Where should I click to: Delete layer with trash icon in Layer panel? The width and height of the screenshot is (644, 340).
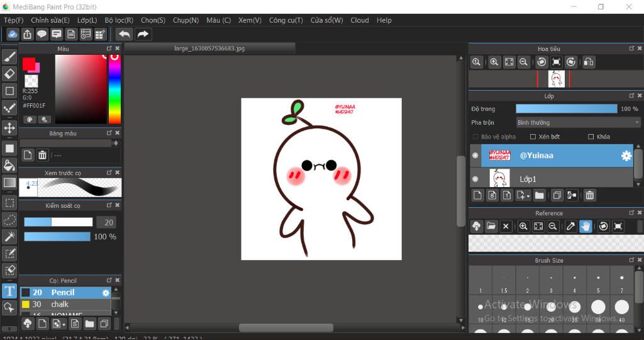pos(590,195)
